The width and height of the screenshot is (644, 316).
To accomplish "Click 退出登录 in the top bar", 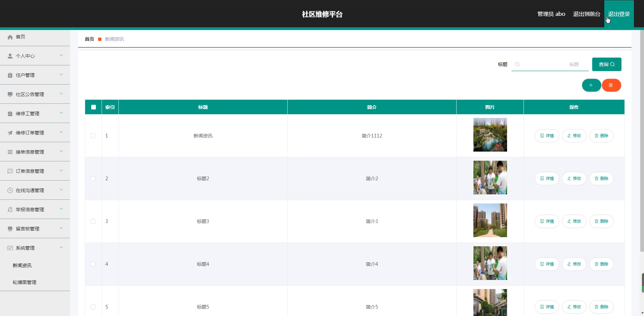I will (x=619, y=14).
